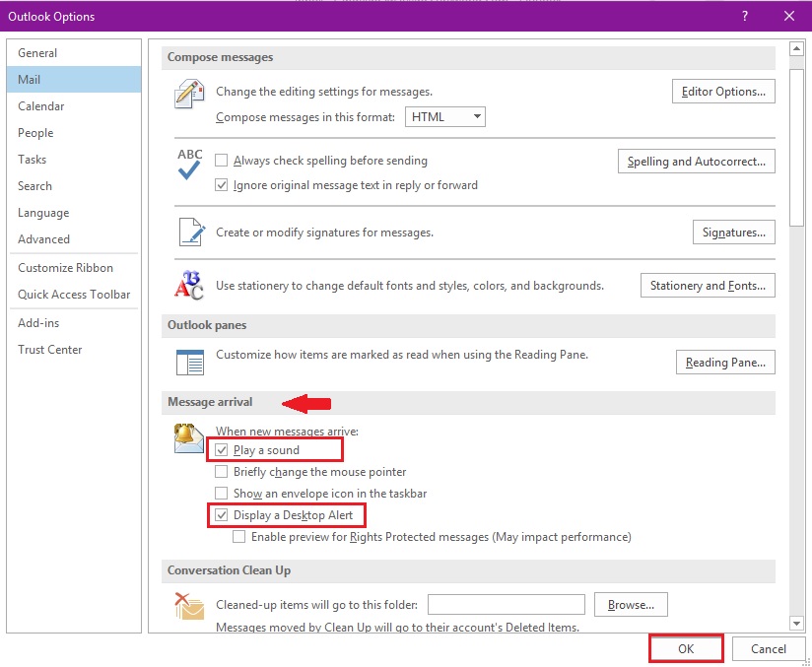Enable Briefly change the mouse pointer

[222, 472]
